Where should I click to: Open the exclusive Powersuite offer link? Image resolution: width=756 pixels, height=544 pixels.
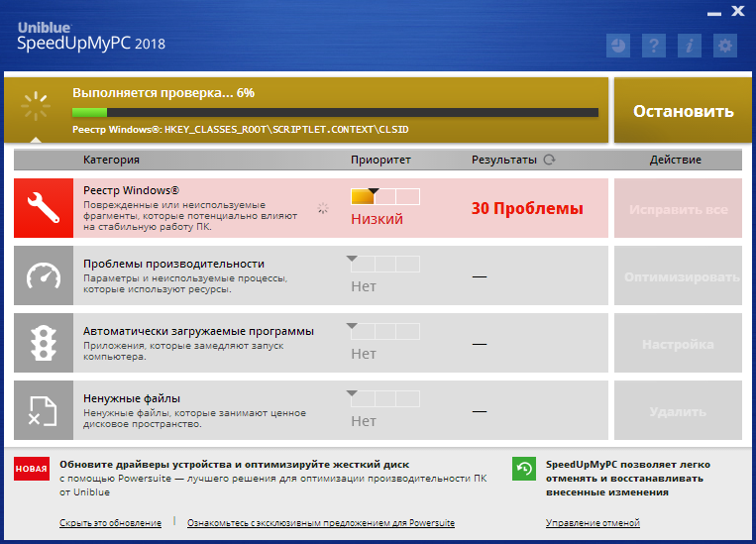point(321,523)
